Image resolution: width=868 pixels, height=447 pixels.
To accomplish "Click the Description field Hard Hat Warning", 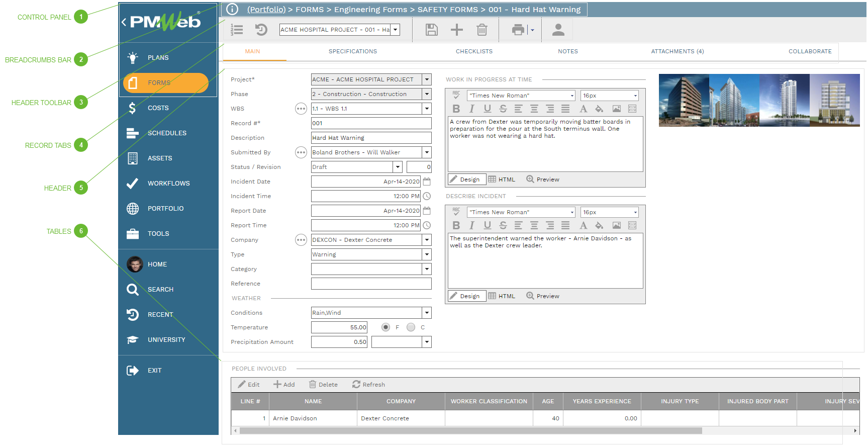I will [x=371, y=138].
